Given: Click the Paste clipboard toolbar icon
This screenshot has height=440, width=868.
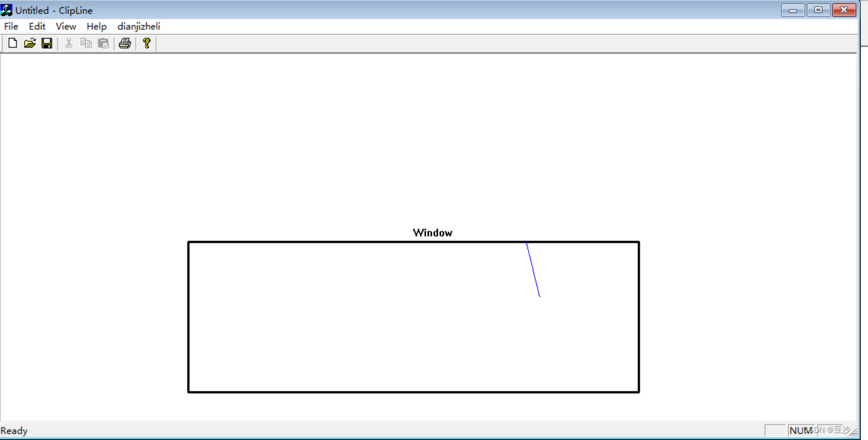Looking at the screenshot, I should point(103,43).
